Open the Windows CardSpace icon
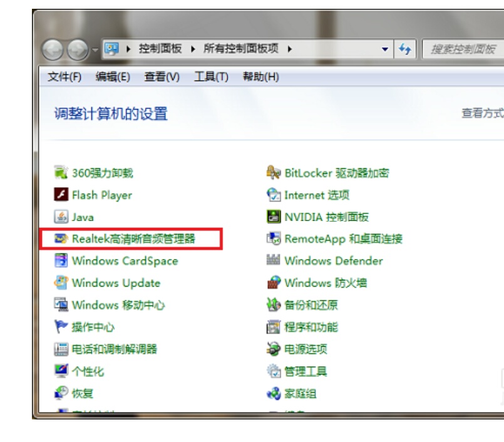The width and height of the screenshot is (504, 442). pos(61,260)
